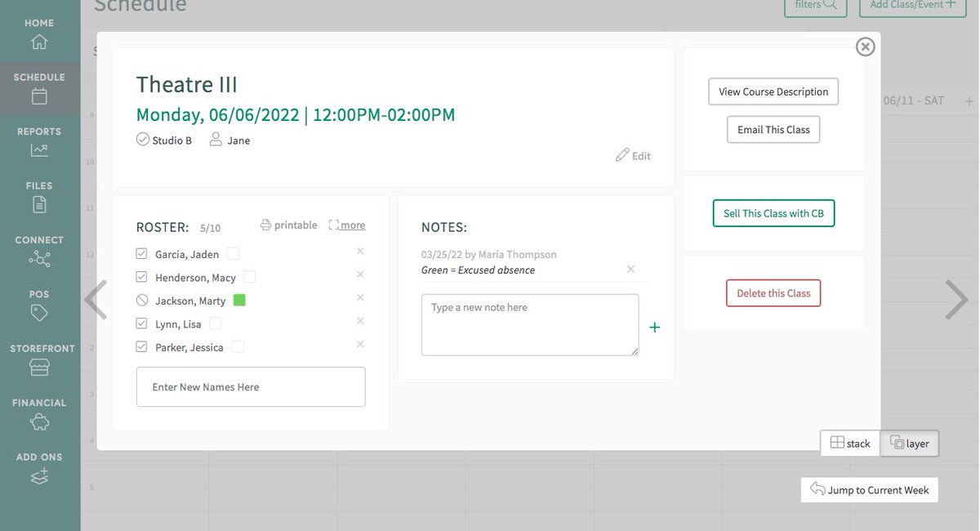Toggle attendance check for Garcia, Jaden

pyautogui.click(x=141, y=254)
